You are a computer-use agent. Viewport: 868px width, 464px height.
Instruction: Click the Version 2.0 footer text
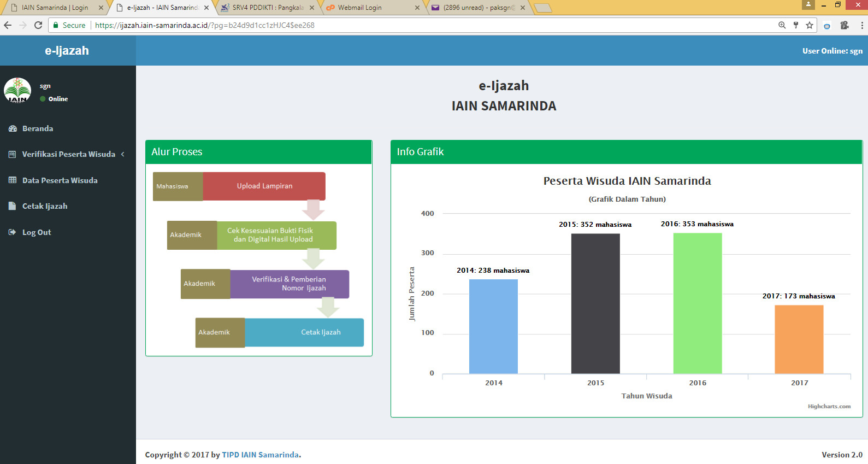[842, 455]
